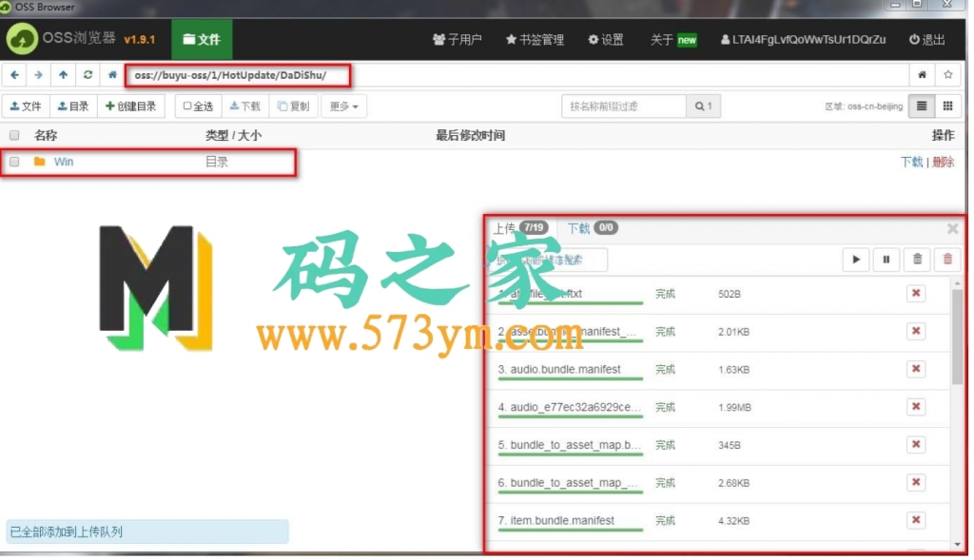Pause all transfers

[x=886, y=260]
